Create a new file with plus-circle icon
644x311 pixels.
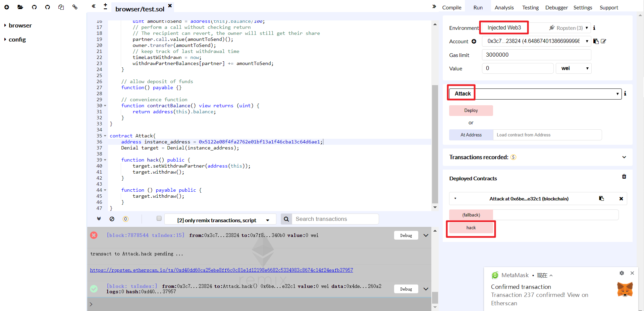(x=7, y=7)
